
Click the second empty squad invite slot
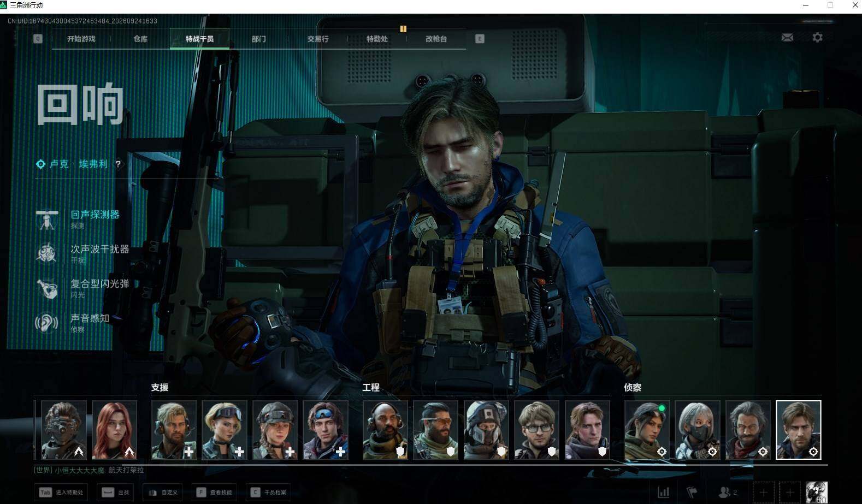tap(789, 493)
